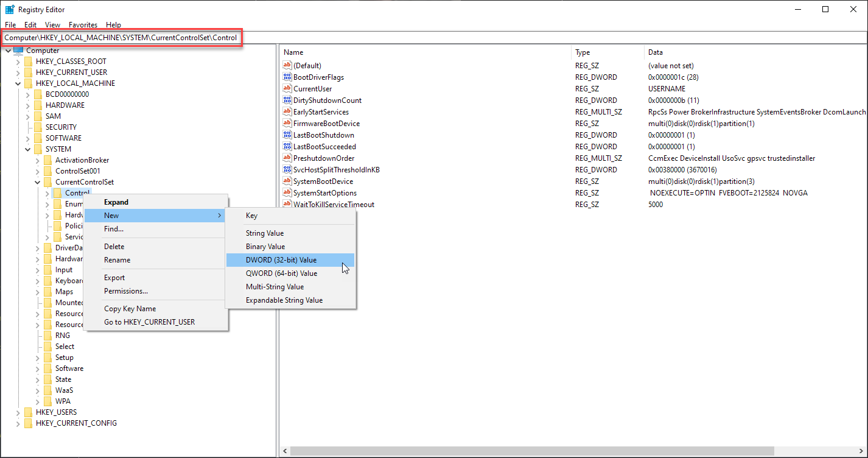Screen dimensions: 868x458
Task: Choose Key in the New submenu
Action: point(290,216)
